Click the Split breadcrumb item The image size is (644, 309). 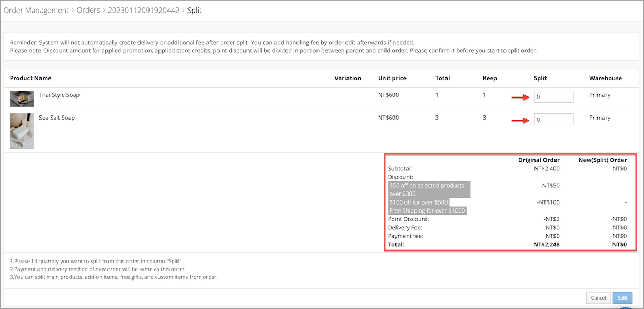point(194,10)
